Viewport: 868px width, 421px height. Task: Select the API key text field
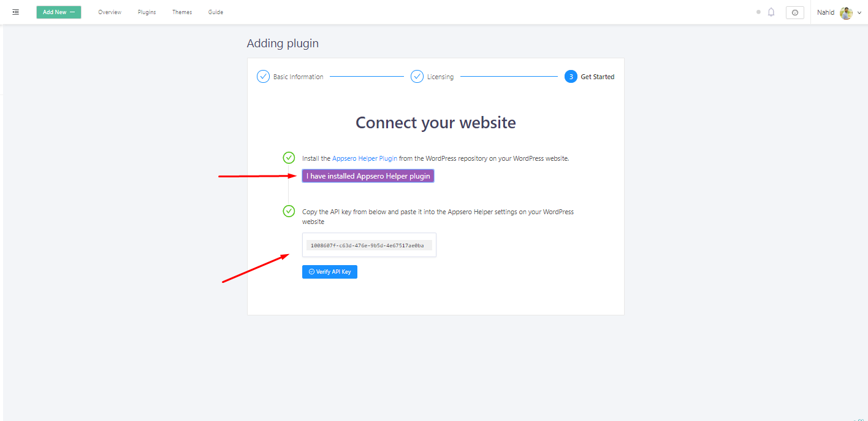coord(368,244)
